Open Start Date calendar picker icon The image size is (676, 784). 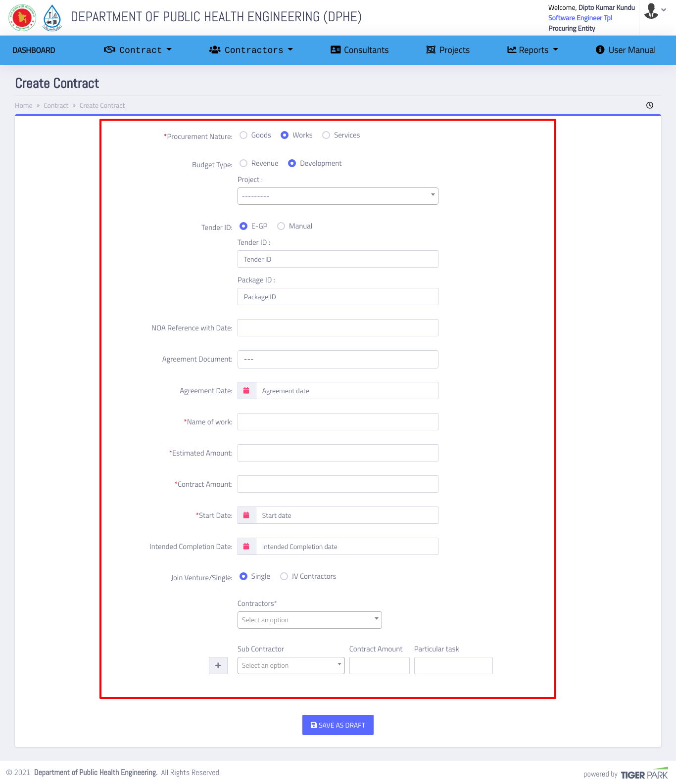pyautogui.click(x=246, y=515)
